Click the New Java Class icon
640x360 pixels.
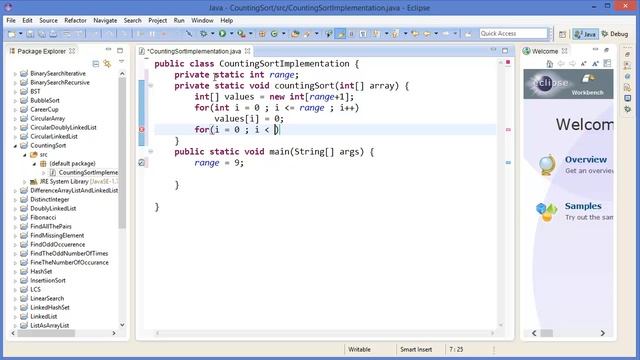(x=274, y=34)
